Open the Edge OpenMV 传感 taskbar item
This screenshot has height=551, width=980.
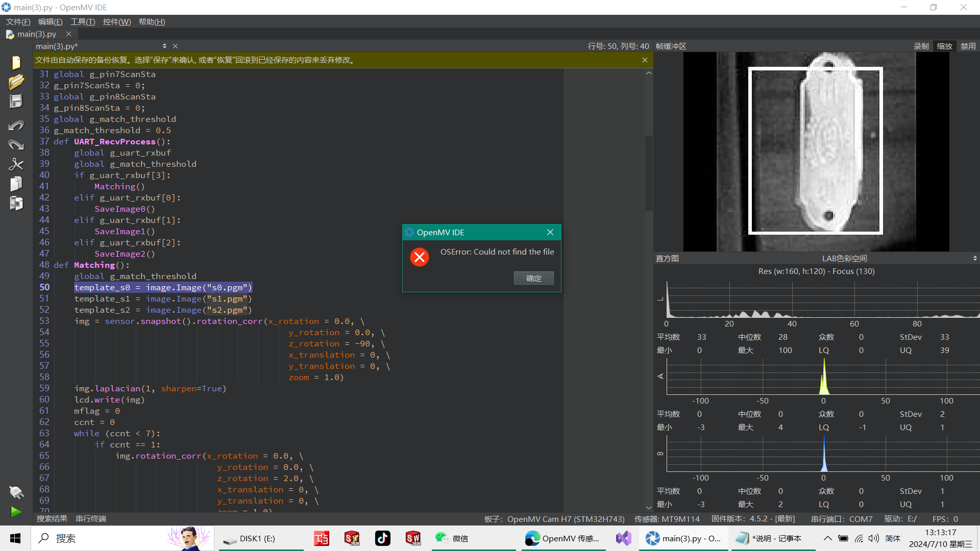[563, 538]
